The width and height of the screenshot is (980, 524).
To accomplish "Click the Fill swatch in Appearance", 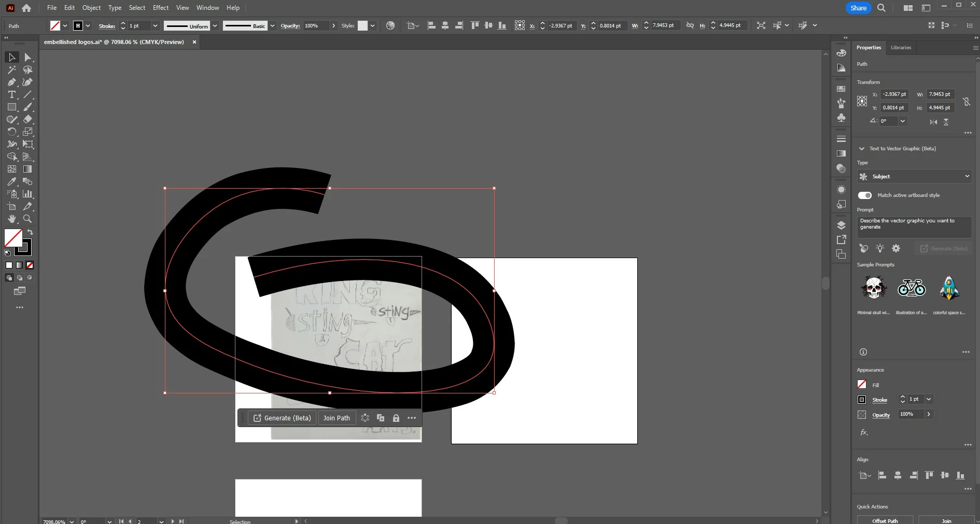I will [x=862, y=385].
